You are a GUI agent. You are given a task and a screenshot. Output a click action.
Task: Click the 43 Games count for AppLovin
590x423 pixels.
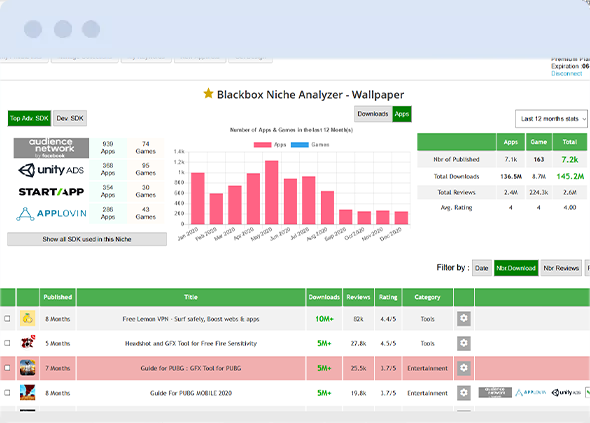point(146,213)
